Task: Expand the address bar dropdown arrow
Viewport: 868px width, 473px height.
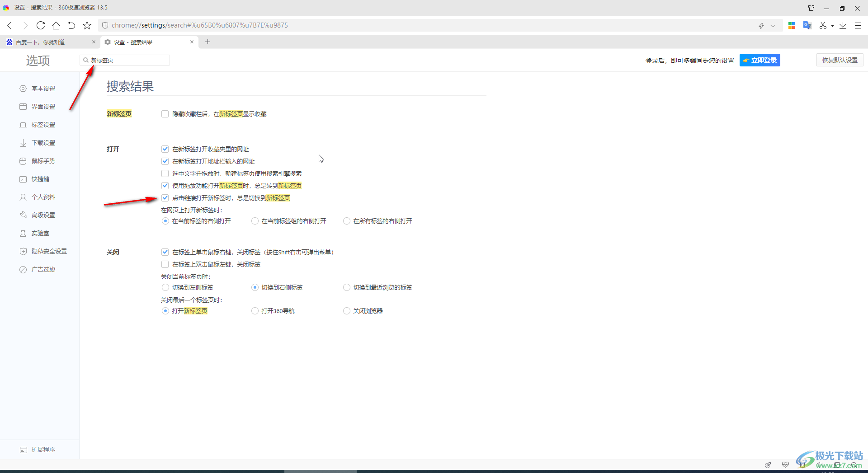Action: click(773, 26)
